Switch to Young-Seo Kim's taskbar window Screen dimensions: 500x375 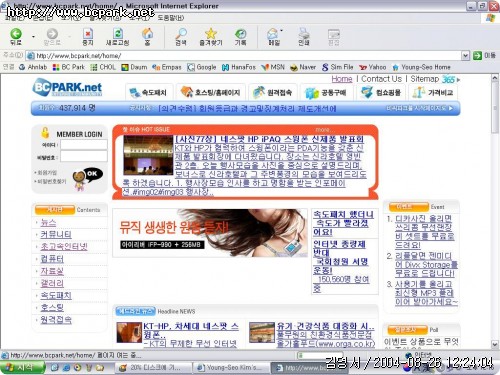(x=231, y=368)
